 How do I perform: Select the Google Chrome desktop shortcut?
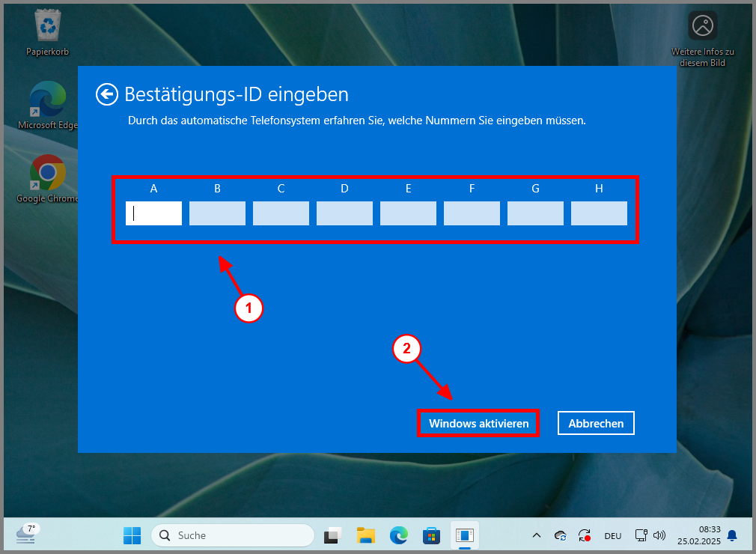pyautogui.click(x=47, y=180)
